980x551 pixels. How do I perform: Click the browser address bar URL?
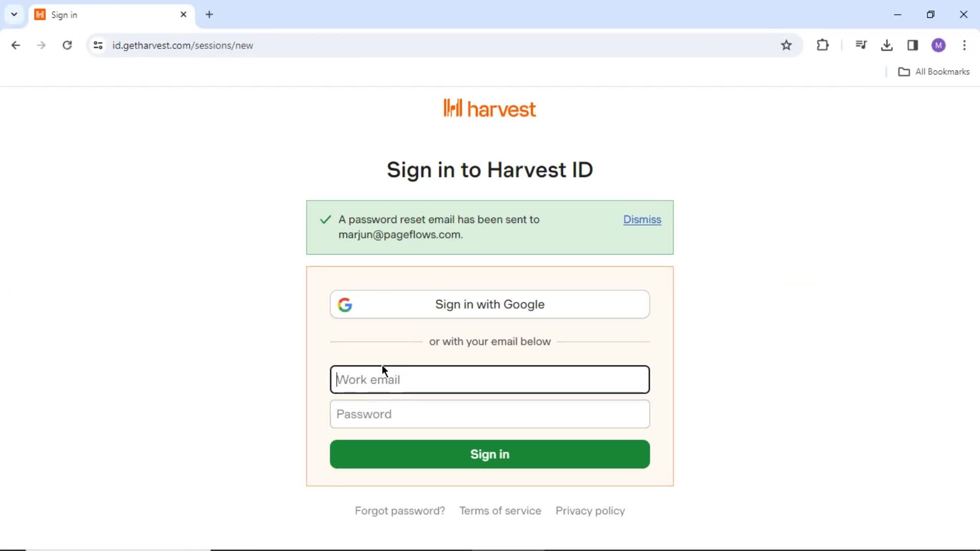pyautogui.click(x=182, y=45)
